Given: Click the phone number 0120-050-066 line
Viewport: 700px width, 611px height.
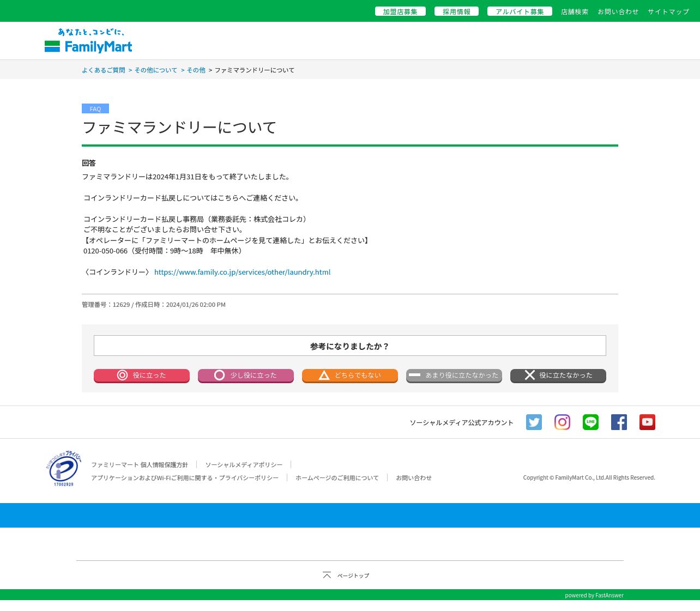Looking at the screenshot, I should [163, 251].
